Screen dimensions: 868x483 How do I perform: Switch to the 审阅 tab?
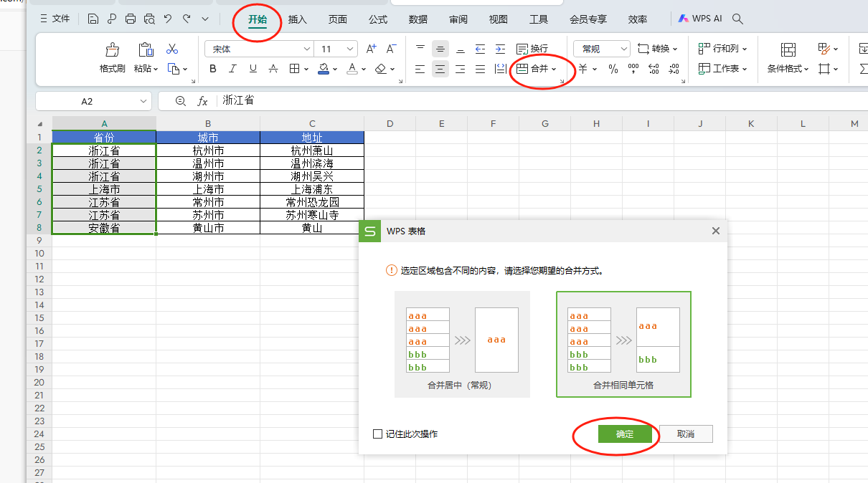tap(458, 19)
